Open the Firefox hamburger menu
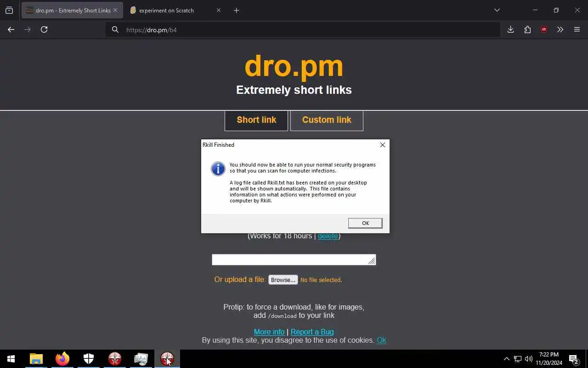Screen dimensions: 588x368 coord(577,29)
